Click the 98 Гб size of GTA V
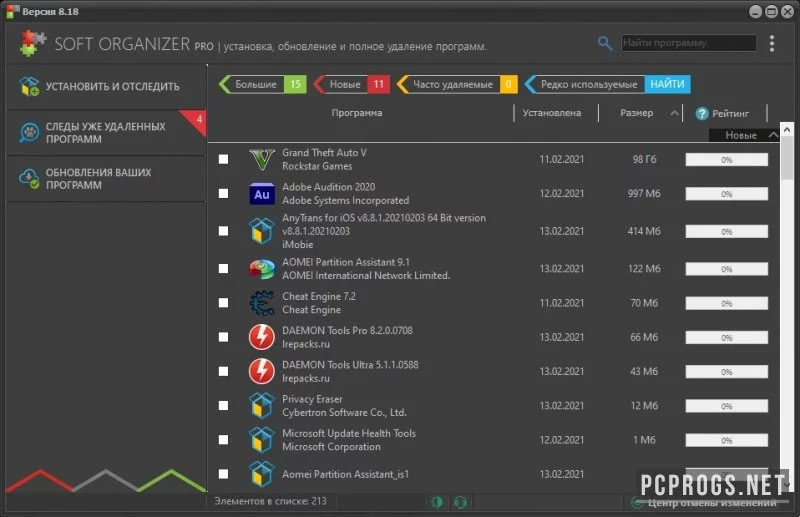This screenshot has height=517, width=800. 644,159
